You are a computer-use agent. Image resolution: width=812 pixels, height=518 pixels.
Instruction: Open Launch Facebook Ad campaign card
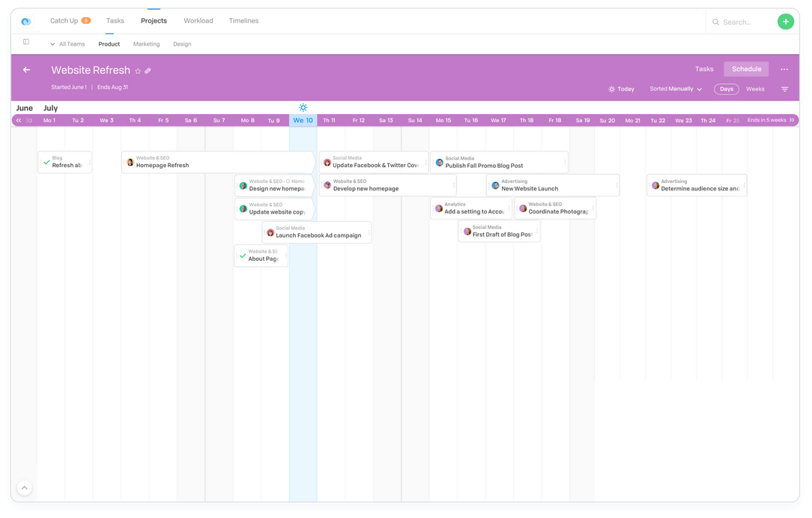(317, 232)
